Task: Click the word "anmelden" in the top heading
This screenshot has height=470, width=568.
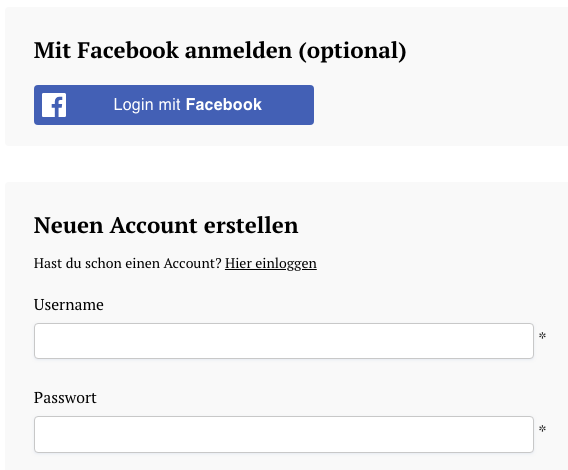Action: 238,50
